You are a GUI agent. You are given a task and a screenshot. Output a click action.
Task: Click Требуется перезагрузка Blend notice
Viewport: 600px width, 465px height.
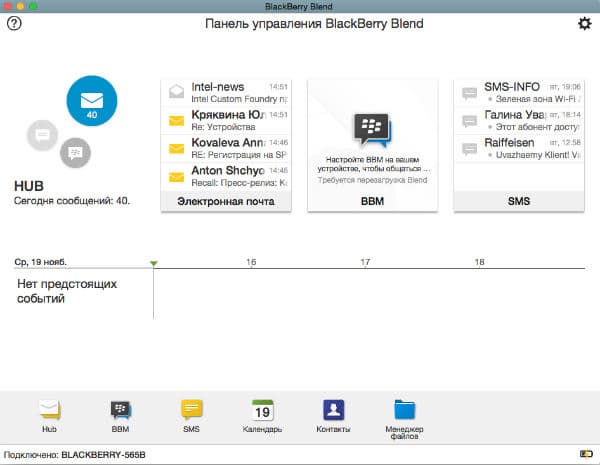(x=372, y=180)
